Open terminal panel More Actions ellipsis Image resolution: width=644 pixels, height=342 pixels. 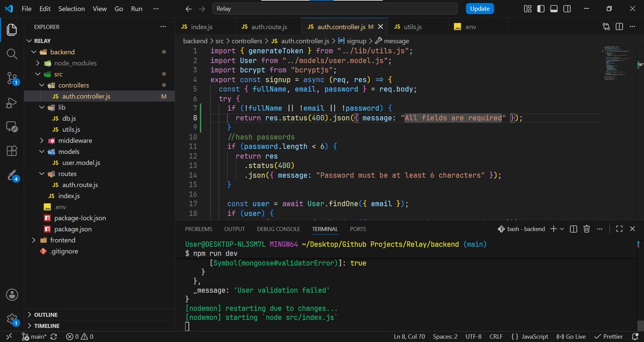600,229
